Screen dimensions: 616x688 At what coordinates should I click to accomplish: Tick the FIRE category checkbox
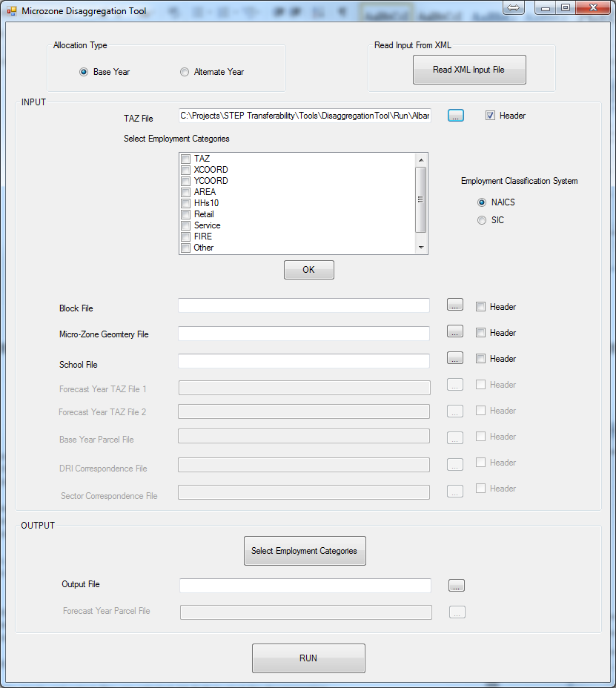coord(186,236)
